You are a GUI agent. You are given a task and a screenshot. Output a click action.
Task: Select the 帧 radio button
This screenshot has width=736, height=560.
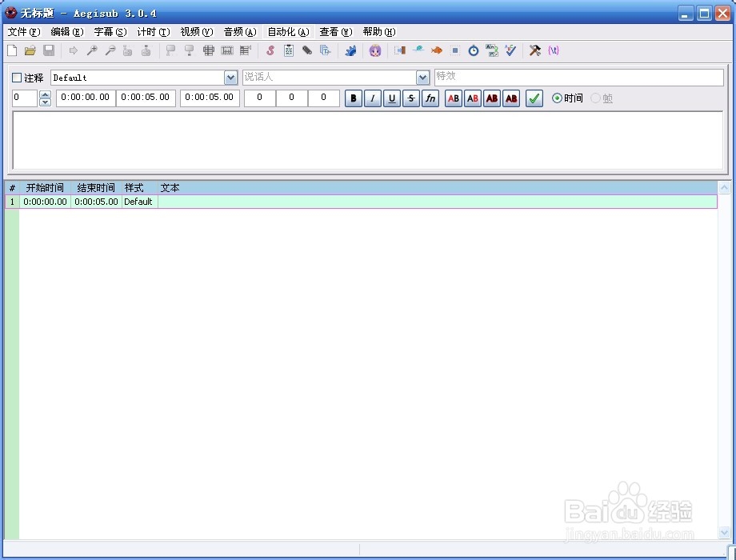(595, 98)
